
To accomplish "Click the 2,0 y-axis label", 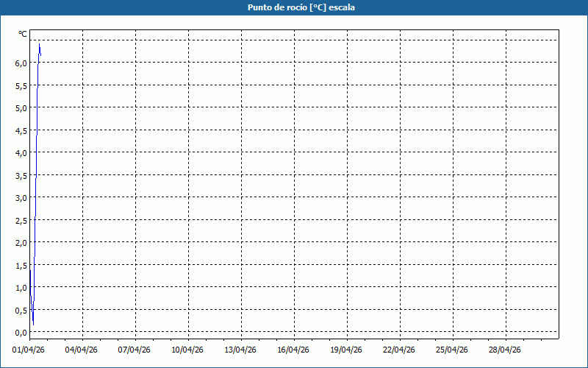I will point(21,243).
